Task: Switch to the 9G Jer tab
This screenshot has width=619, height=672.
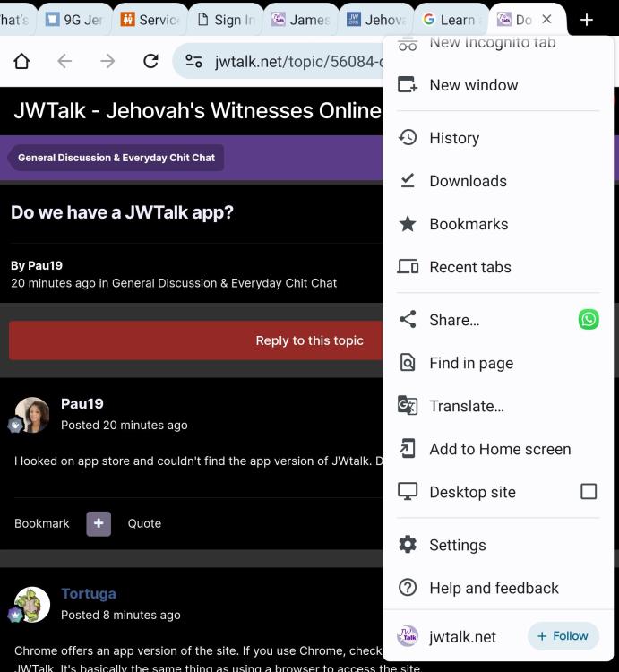Action: [x=74, y=20]
